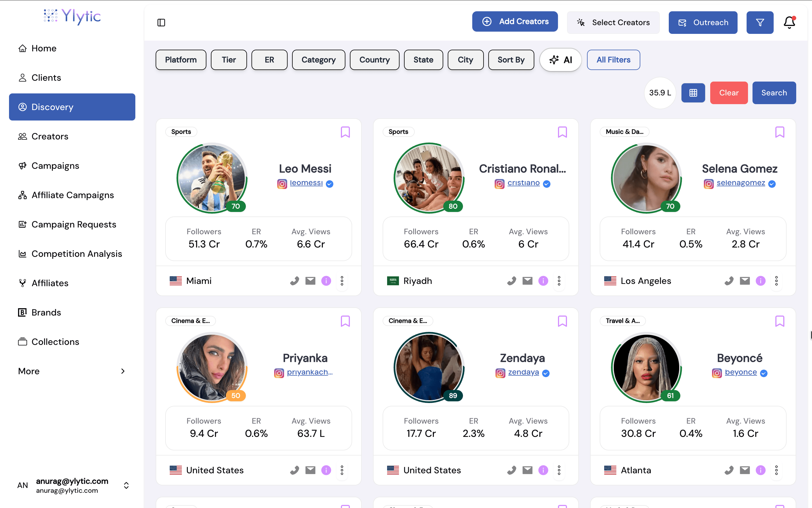Go to Home in sidebar

click(x=72, y=48)
